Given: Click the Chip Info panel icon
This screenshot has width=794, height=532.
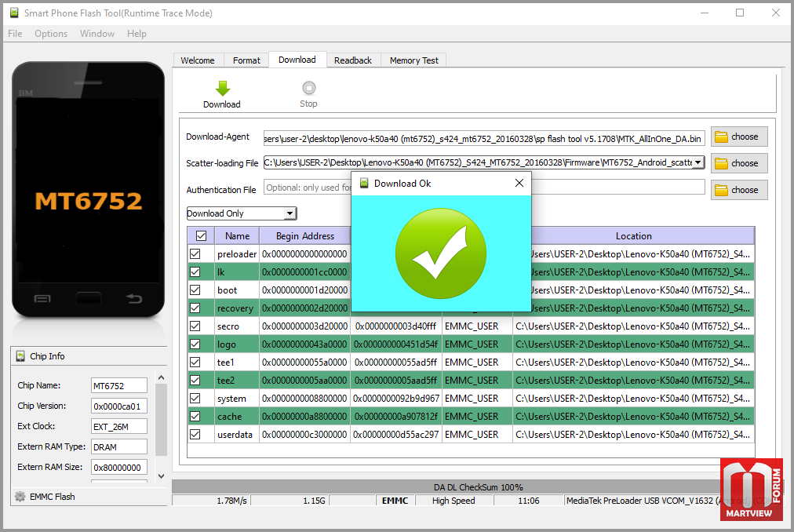Looking at the screenshot, I should click(x=20, y=356).
